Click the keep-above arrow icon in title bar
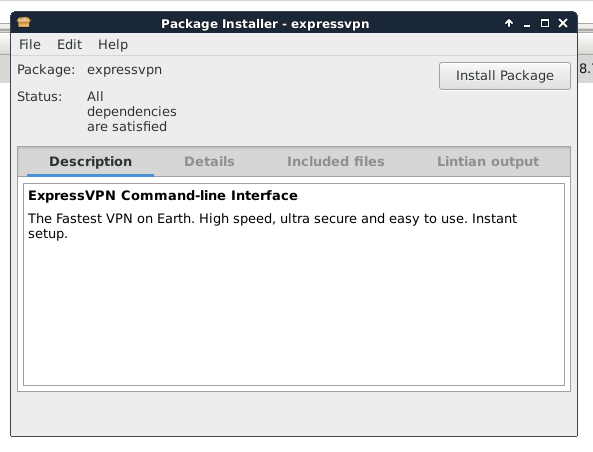Viewport: 593px width, 452px height. pos(509,23)
